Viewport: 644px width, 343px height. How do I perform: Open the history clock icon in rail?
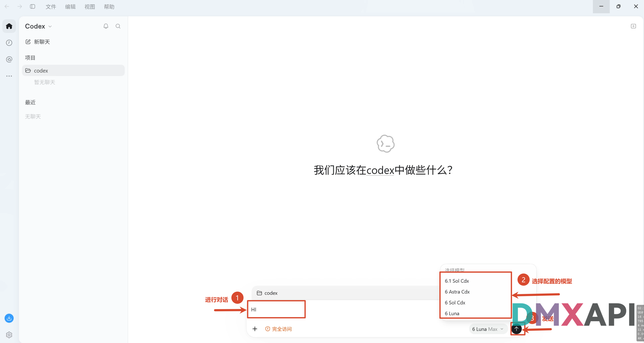(x=9, y=43)
